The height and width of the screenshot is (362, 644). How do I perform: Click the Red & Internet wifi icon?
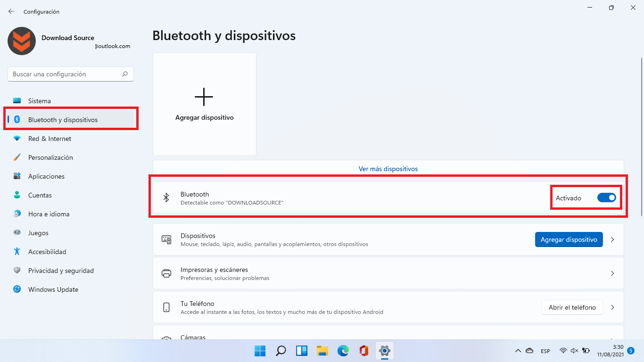pyautogui.click(x=17, y=139)
